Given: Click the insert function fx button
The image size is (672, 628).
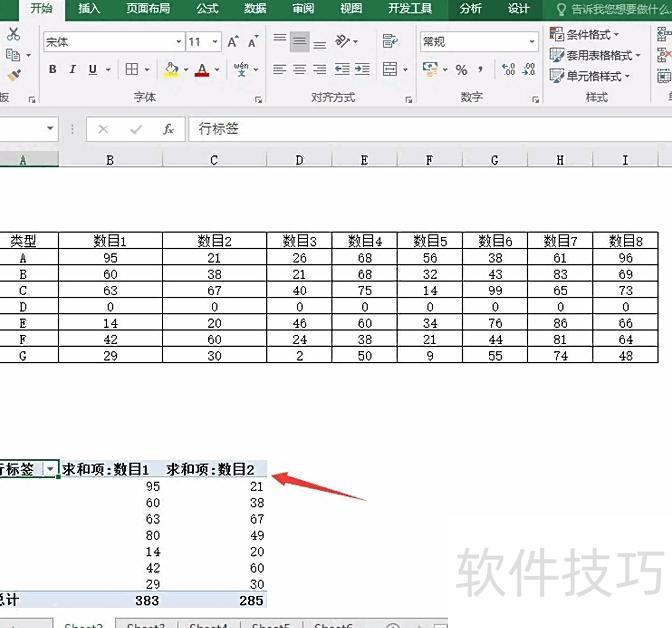Looking at the screenshot, I should coord(168,129).
